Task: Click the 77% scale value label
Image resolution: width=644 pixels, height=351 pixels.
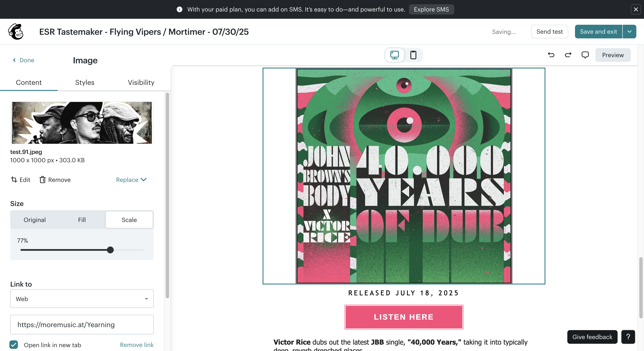Action: (x=23, y=241)
